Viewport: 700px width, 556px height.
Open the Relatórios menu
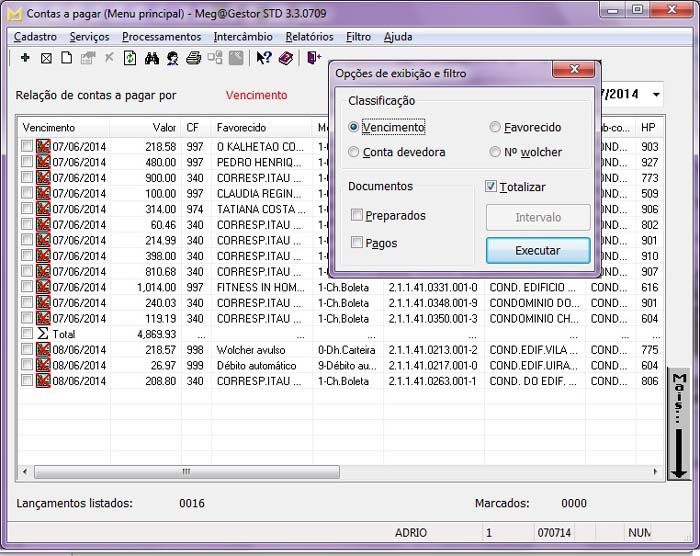[x=308, y=37]
